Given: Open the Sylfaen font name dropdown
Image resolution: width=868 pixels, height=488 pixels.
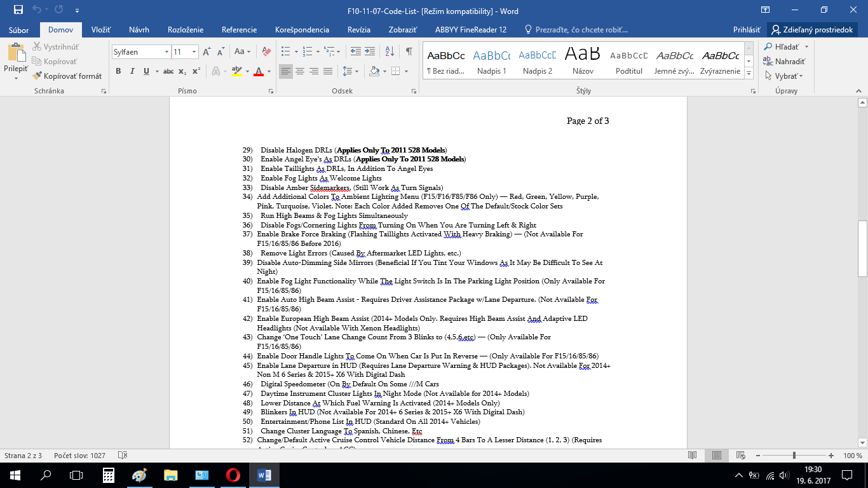Looking at the screenshot, I should tap(167, 52).
